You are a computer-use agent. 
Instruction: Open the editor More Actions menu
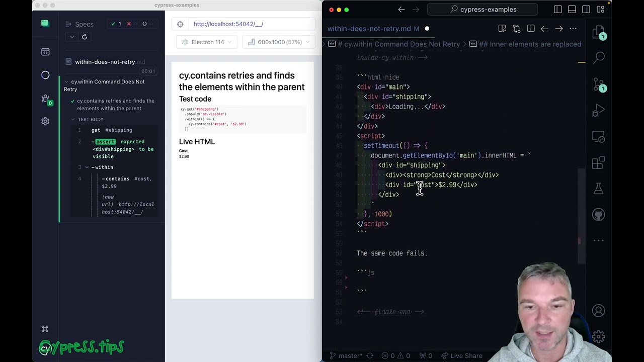coord(573,29)
